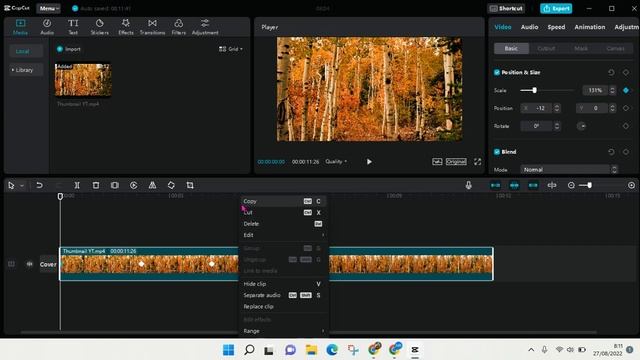This screenshot has width=640, height=360.
Task: Open the Quality dropdown in Player
Action: click(336, 162)
